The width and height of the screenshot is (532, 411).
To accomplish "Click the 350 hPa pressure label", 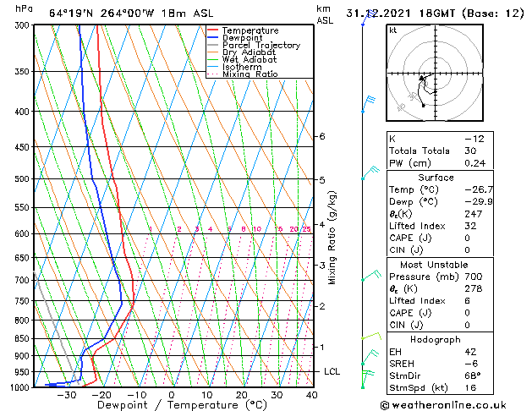I will (24, 72).
